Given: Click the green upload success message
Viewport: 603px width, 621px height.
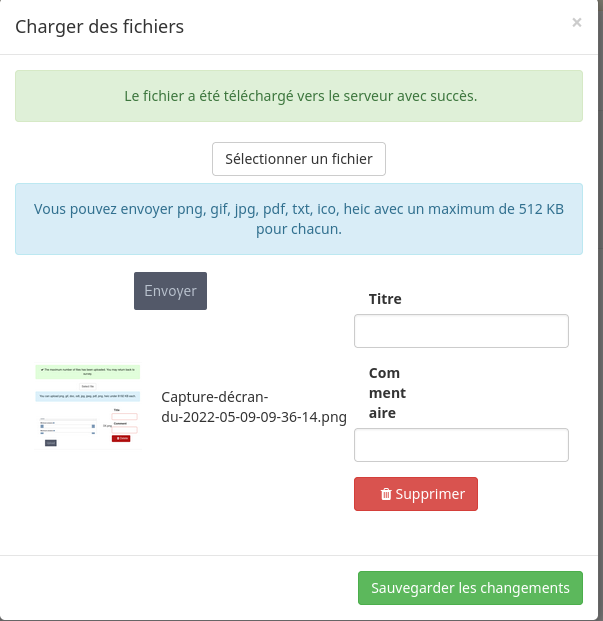Looking at the screenshot, I should (299, 97).
